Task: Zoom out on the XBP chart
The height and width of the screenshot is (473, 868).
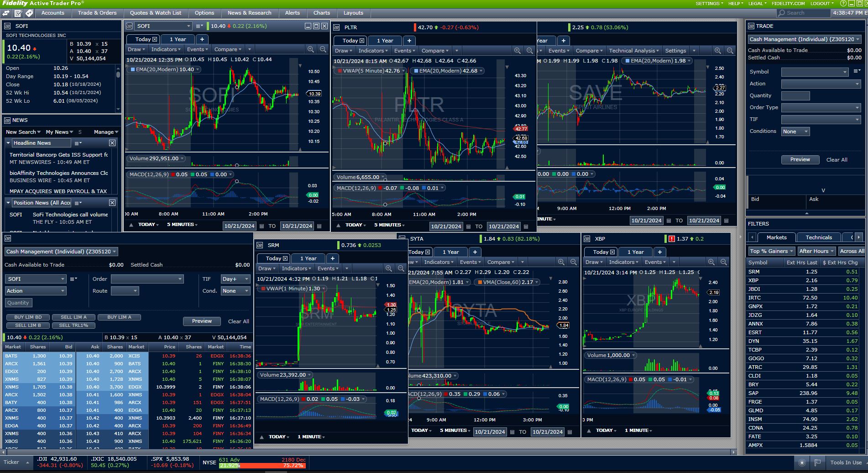Action: click(724, 262)
